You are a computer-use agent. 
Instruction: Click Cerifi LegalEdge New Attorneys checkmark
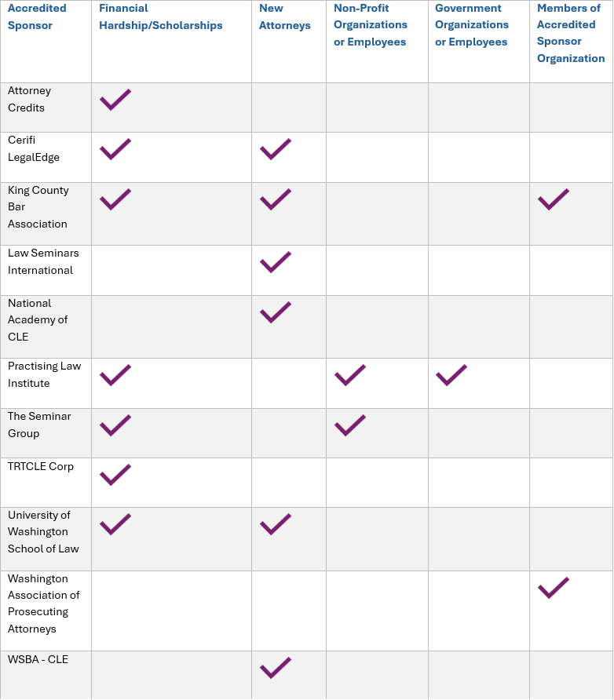coord(276,149)
